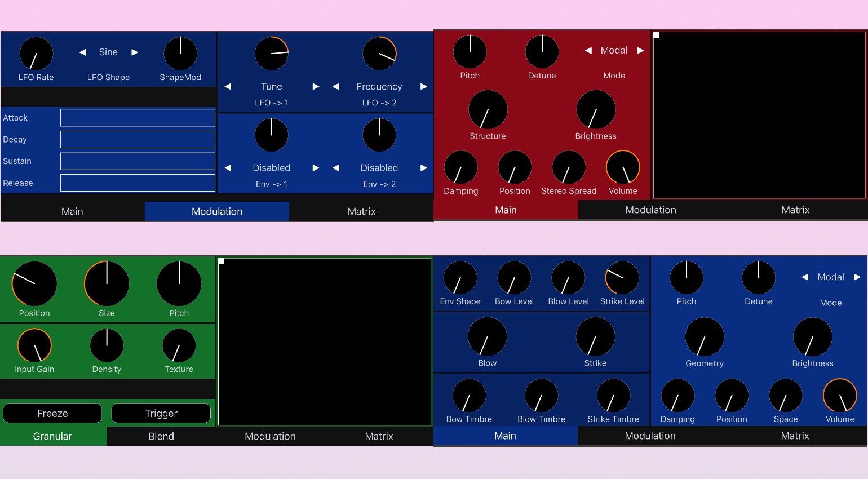This screenshot has height=479, width=868.
Task: Click the right arrow beside Modal in the blue panel
Action: coord(857,277)
